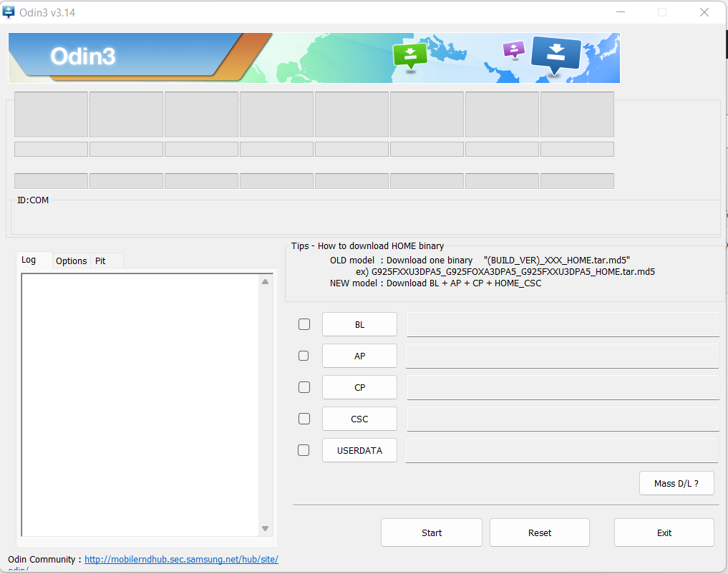Image resolution: width=728 pixels, height=574 pixels.
Task: Select the USERDATA checkbox
Action: (304, 450)
